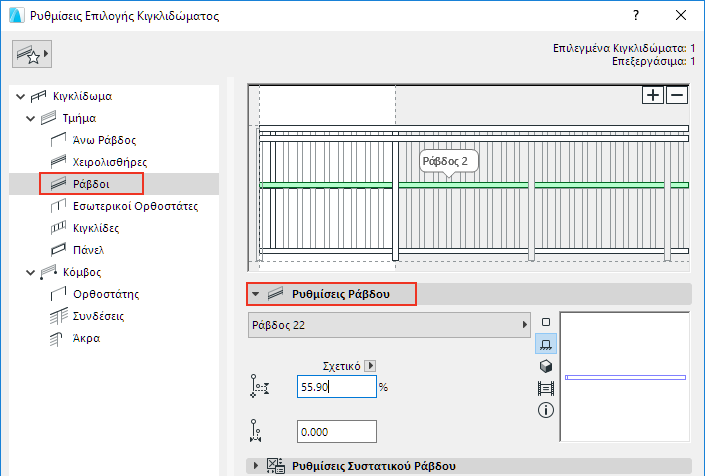Click the Κόμβος node icon
705x476 pixels.
pos(49,272)
